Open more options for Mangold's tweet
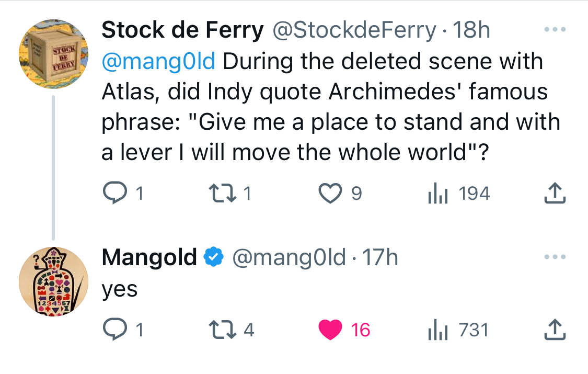 pyautogui.click(x=555, y=257)
